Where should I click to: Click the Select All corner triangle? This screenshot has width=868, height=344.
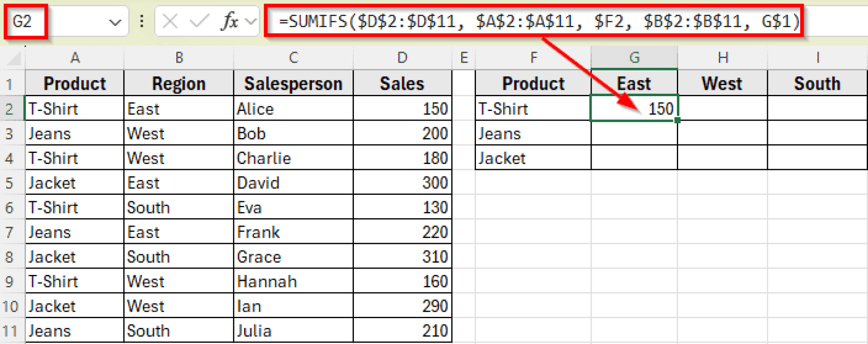pyautogui.click(x=14, y=58)
